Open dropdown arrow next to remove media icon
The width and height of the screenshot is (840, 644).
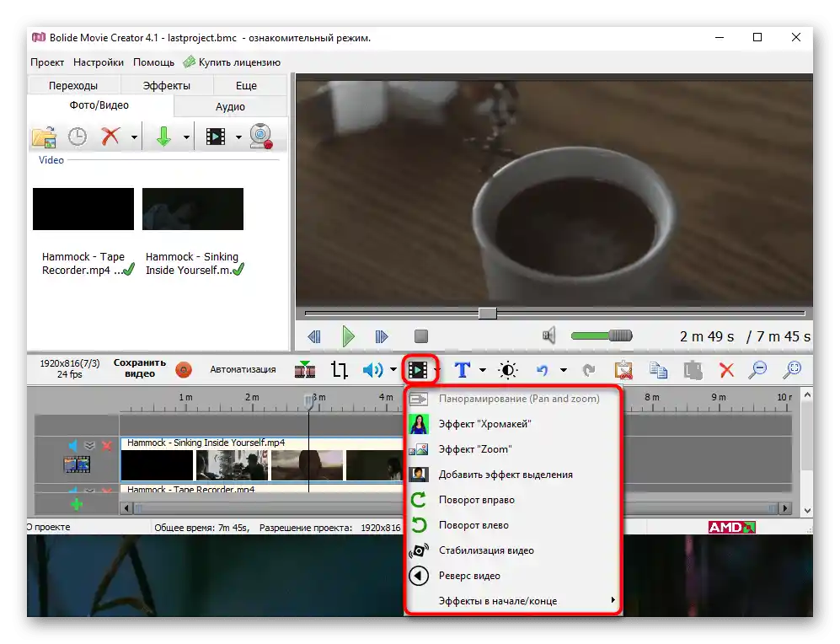(x=134, y=137)
